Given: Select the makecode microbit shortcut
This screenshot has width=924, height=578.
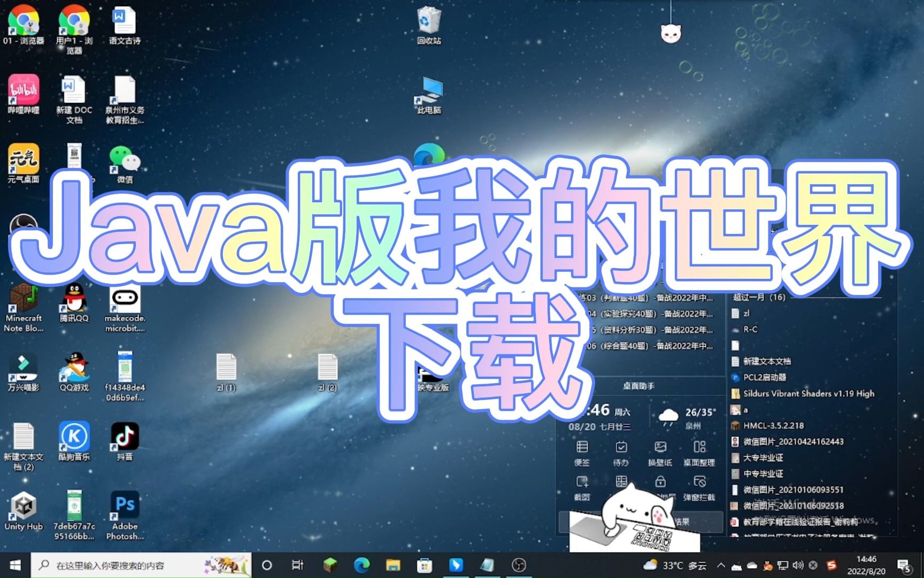Looking at the screenshot, I should click(125, 308).
